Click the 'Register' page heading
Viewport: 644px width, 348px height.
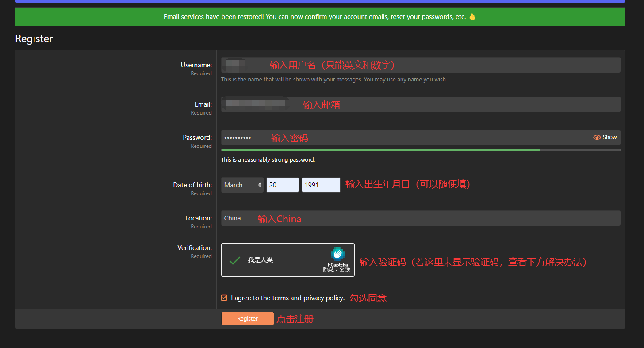pyautogui.click(x=34, y=39)
